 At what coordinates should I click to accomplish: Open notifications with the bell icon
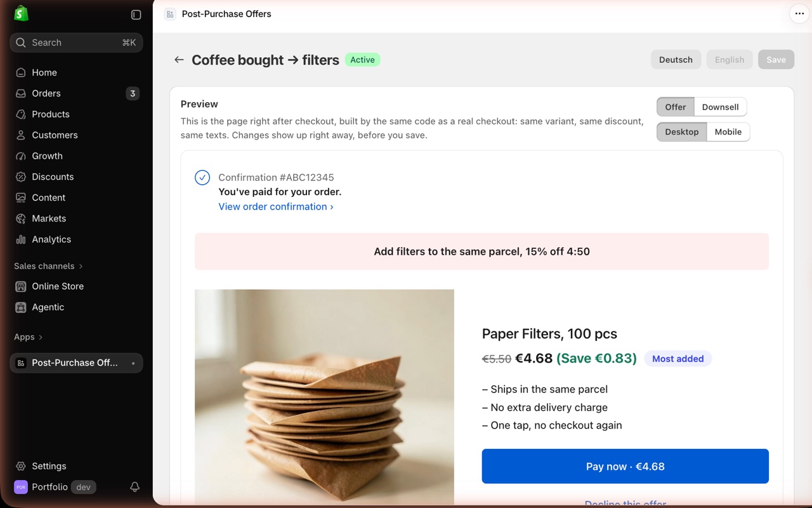[x=134, y=487]
